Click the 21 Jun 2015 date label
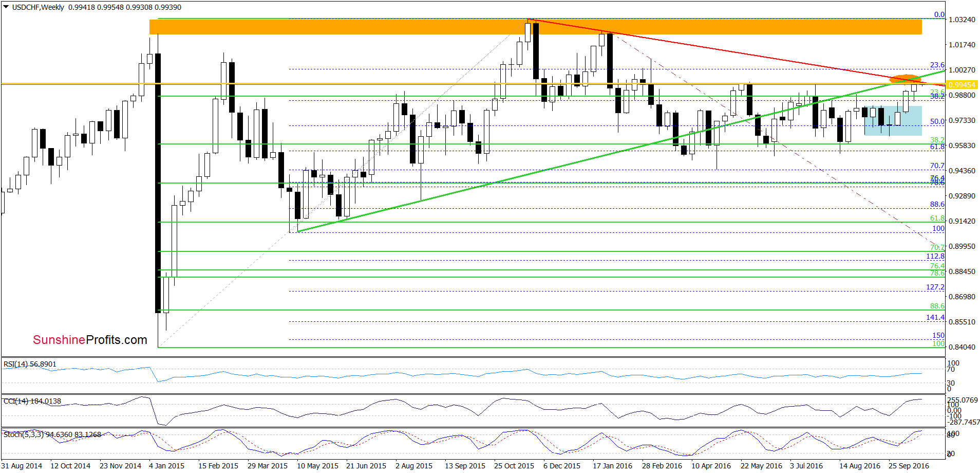980x473 pixels. click(x=366, y=466)
